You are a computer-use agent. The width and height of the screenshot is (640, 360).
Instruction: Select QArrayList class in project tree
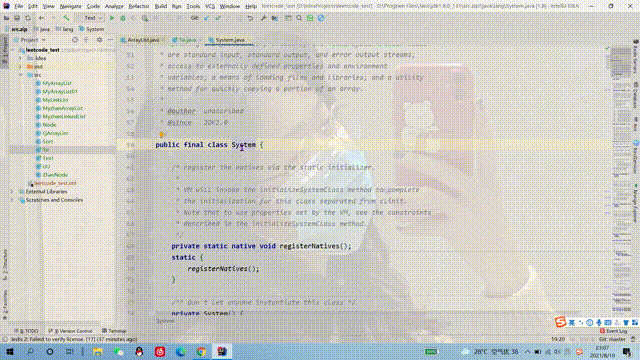(x=55, y=133)
